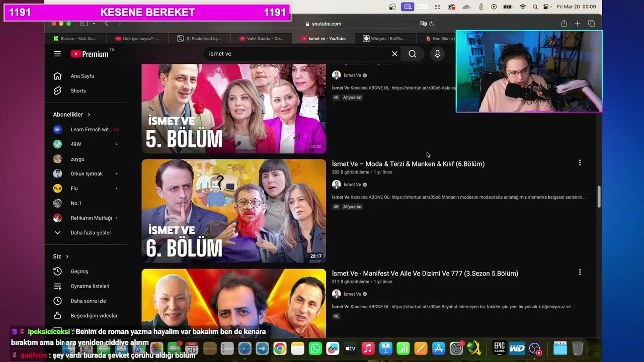The image size is (644, 362).
Task: Click the 5. Bölüm video thumbnail
Action: coord(233,109)
